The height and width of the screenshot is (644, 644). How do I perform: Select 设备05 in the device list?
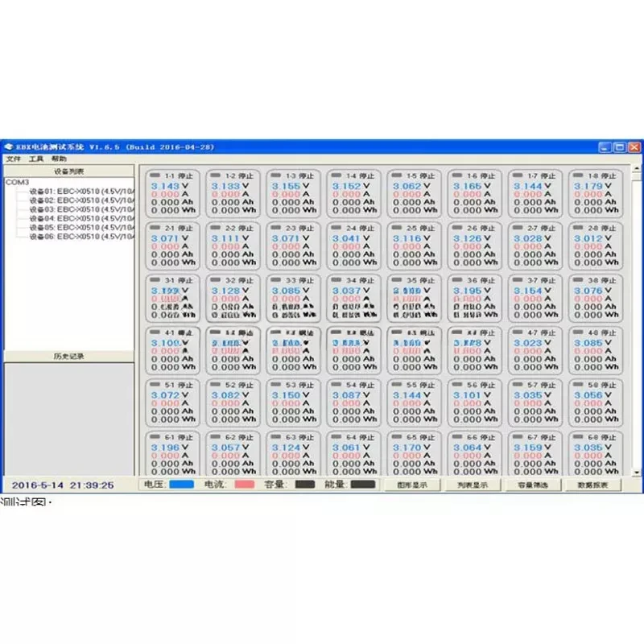click(x=82, y=228)
